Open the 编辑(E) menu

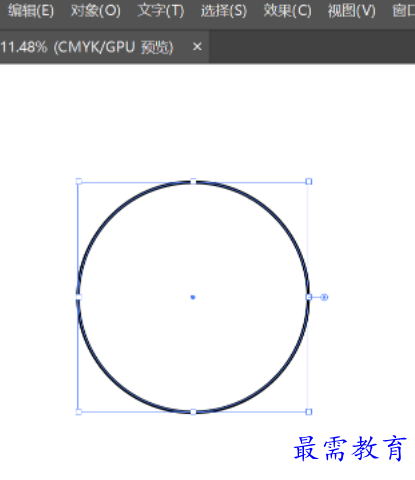[30, 11]
